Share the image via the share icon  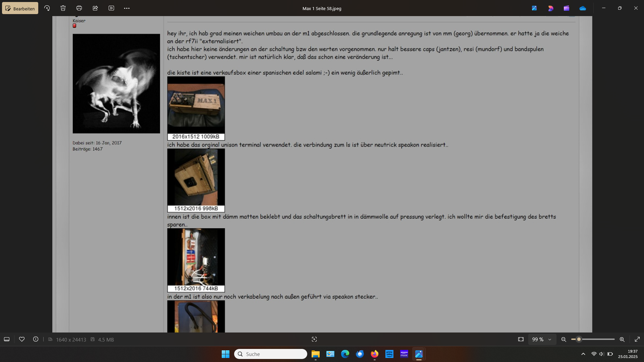point(95,8)
